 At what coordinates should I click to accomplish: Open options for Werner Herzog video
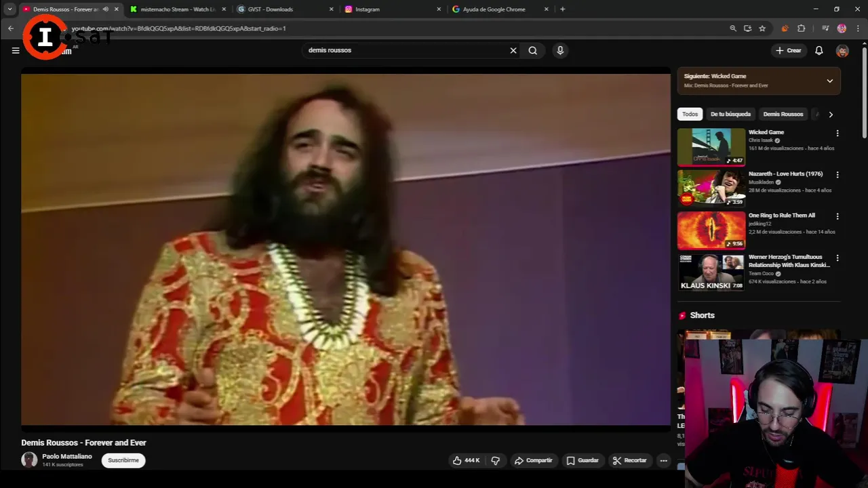(837, 258)
